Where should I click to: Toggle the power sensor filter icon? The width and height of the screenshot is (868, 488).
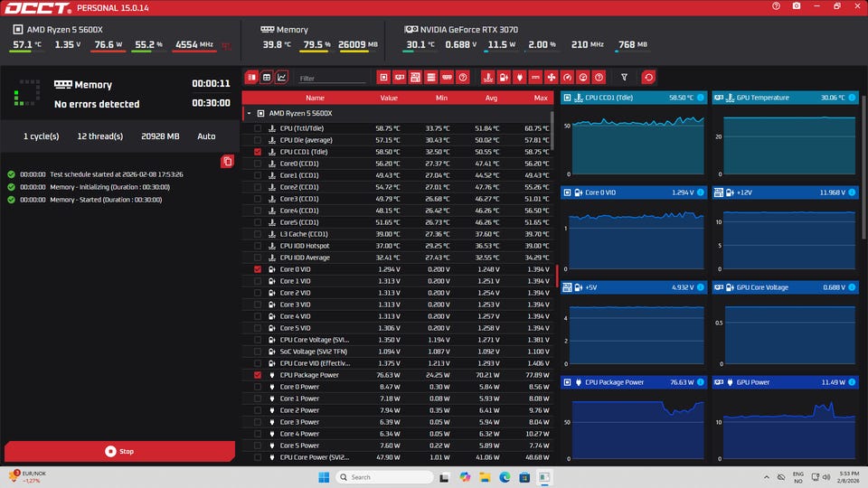click(519, 78)
